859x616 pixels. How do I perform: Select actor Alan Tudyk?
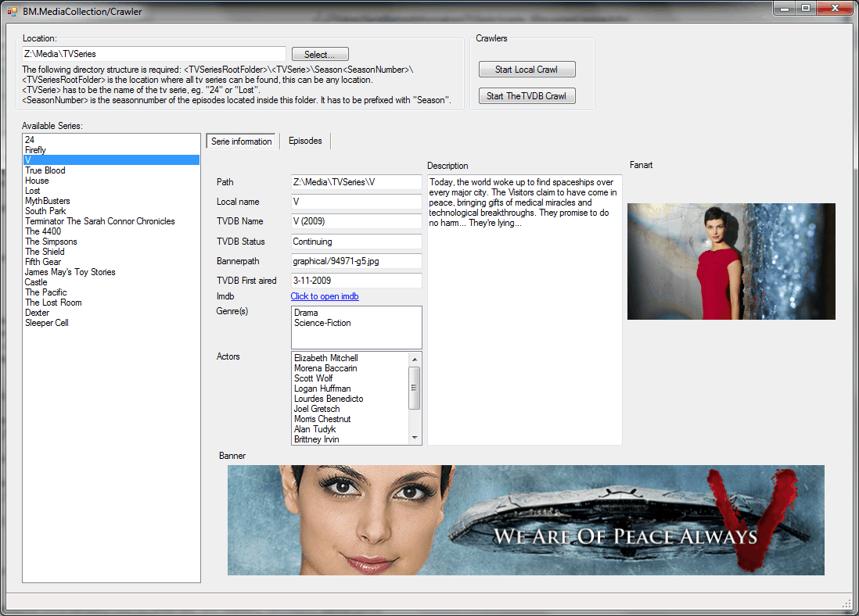(350, 429)
